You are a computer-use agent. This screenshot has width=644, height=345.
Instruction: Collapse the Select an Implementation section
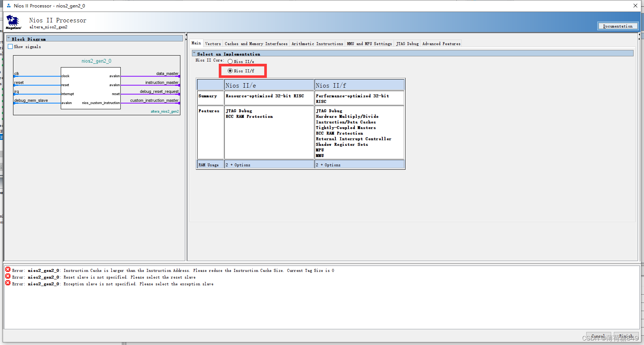tap(193, 53)
